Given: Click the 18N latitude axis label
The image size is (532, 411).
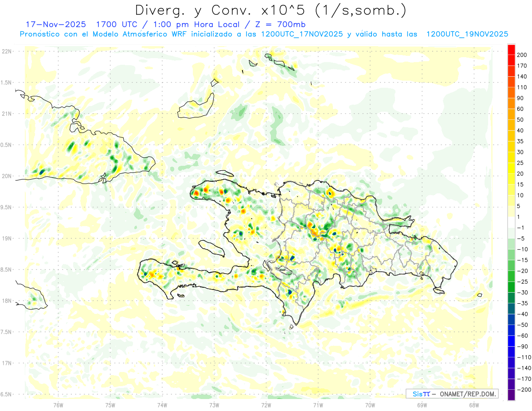Looking at the screenshot, I should pyautogui.click(x=6, y=301).
